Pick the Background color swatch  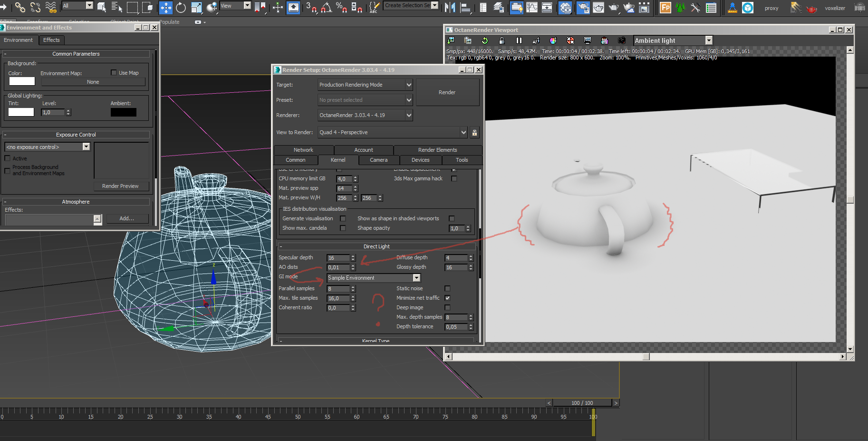pos(22,81)
